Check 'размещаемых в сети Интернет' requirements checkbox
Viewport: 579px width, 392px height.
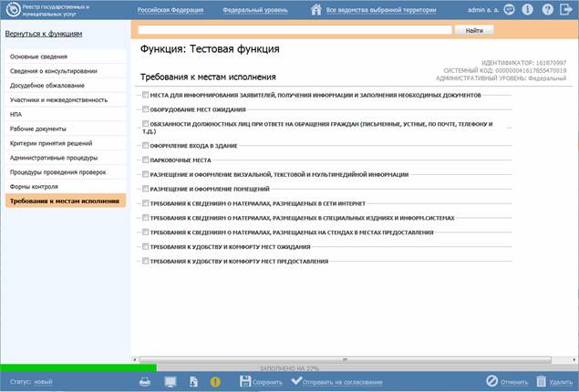coord(146,203)
